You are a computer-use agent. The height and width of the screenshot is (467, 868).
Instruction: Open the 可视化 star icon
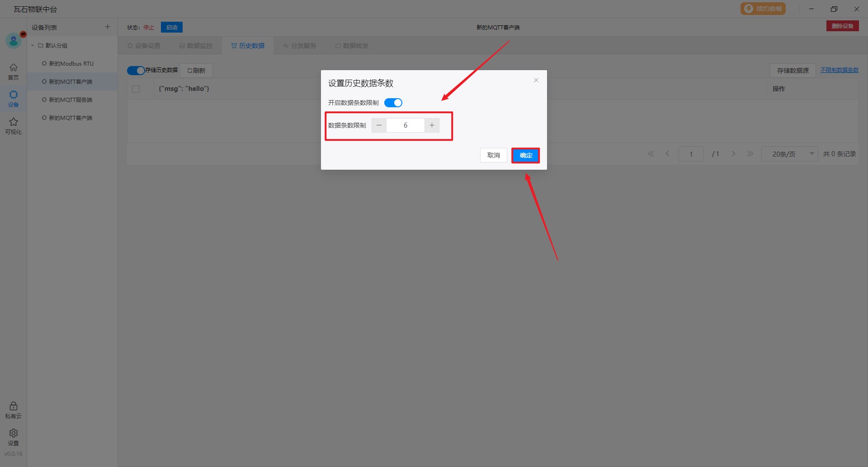click(x=14, y=125)
